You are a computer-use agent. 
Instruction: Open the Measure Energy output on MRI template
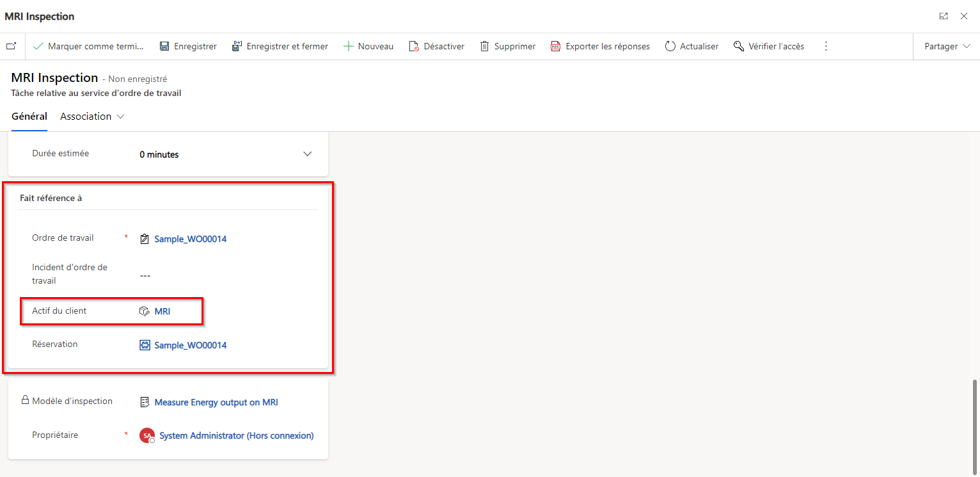tap(216, 402)
